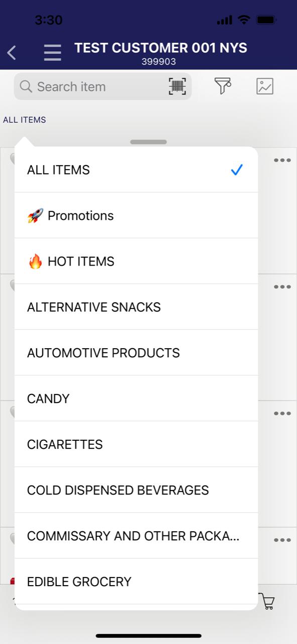Select AUTOMOTIVE PRODUCTS category
This screenshot has width=297, height=644.
(136, 353)
